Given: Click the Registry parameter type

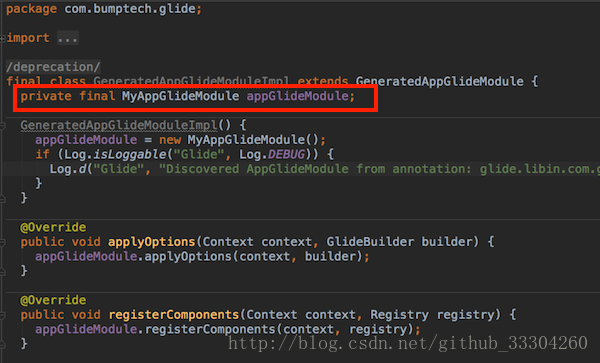Looking at the screenshot, I should pos(399,315).
